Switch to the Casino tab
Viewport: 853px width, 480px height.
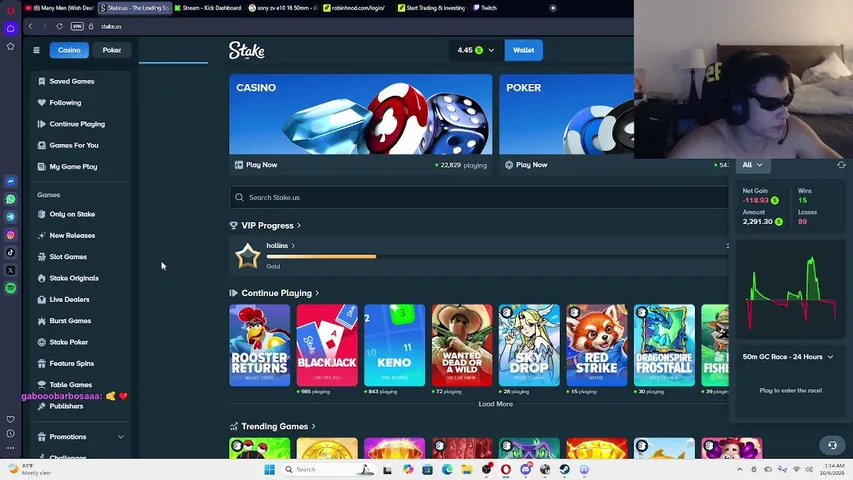[x=69, y=50]
